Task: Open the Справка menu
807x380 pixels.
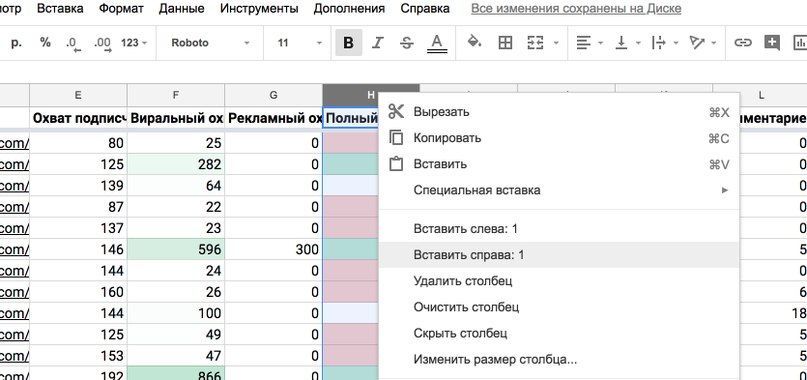Action: tap(425, 9)
